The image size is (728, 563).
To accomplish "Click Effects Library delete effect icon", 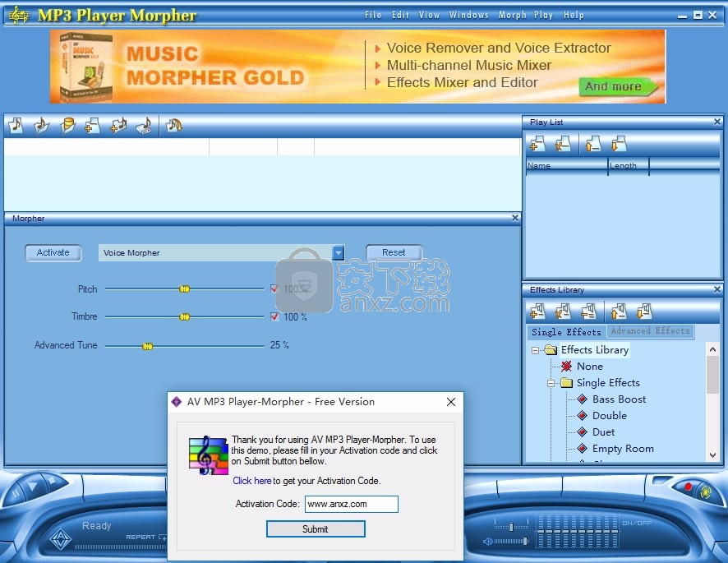I will pyautogui.click(x=563, y=311).
